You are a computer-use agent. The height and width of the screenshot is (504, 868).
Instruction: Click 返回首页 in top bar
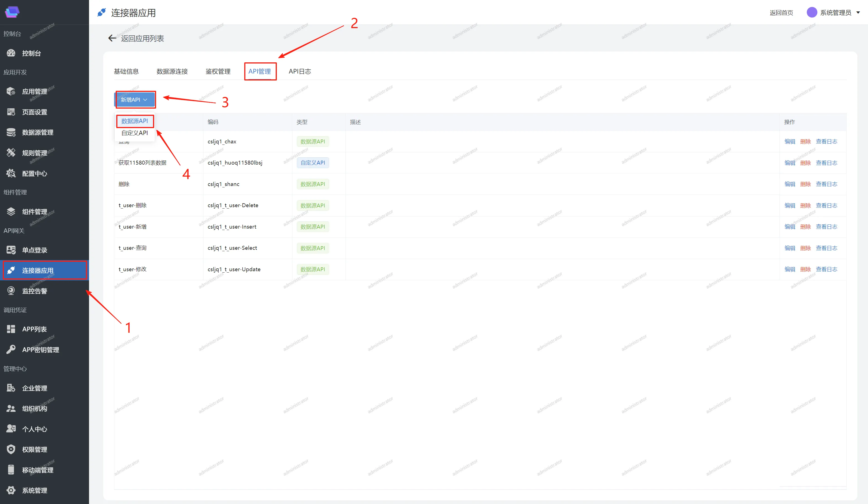[x=781, y=13]
